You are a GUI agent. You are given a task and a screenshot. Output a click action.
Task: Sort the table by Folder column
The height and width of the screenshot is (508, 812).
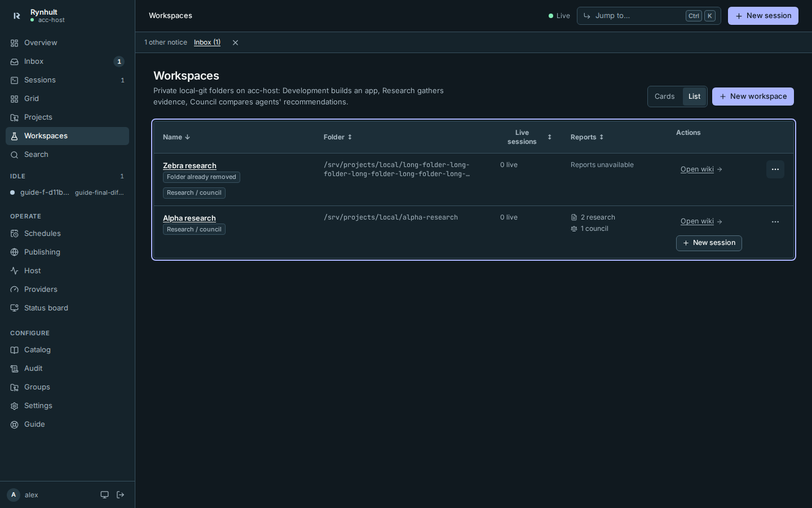coord(338,137)
